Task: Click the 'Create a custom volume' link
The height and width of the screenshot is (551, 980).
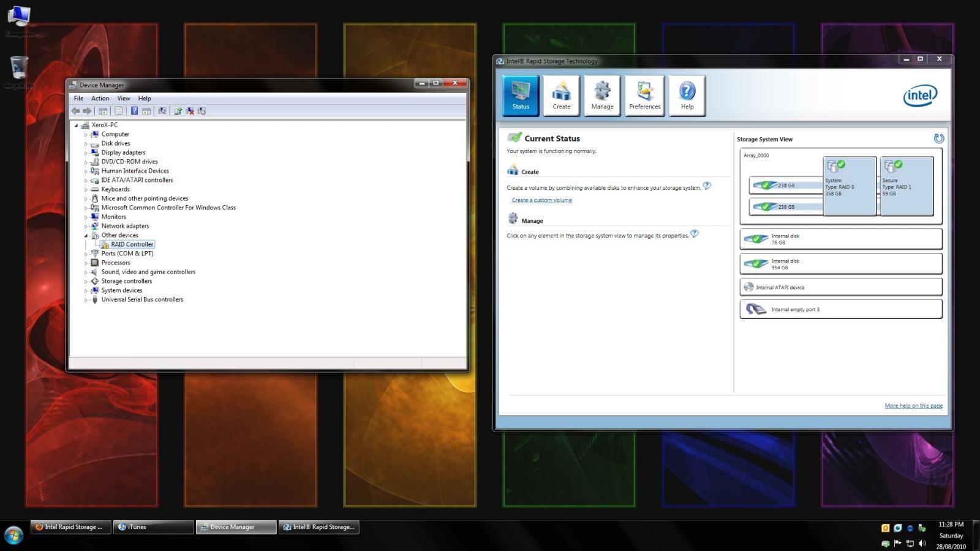Action: click(542, 200)
